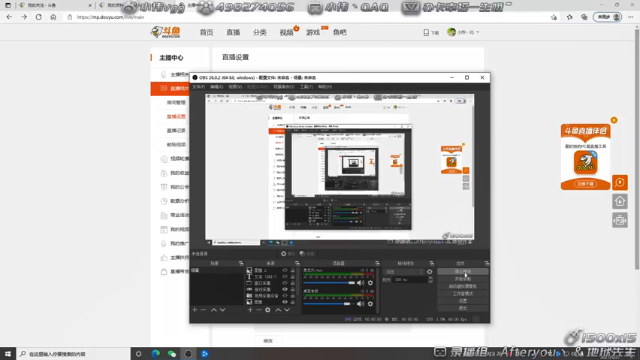
Task: Go to 分类 in the Douyu navigation
Action: coord(260,32)
